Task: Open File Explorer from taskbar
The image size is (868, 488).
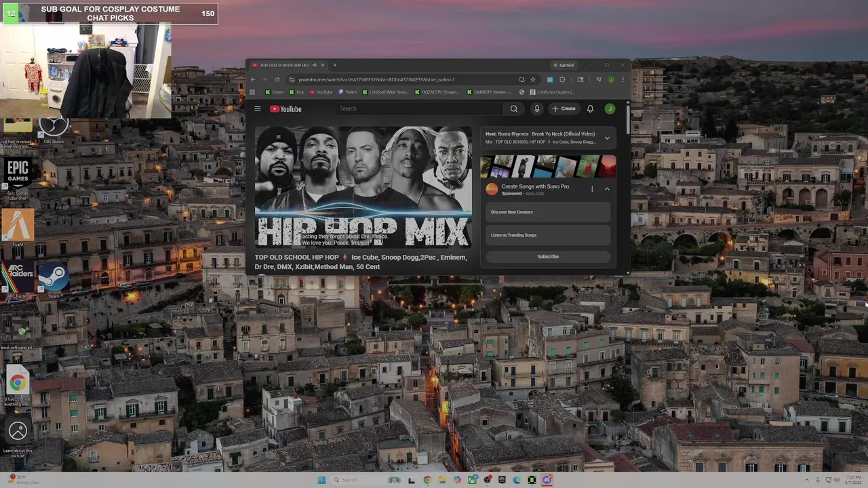Action: tap(442, 480)
